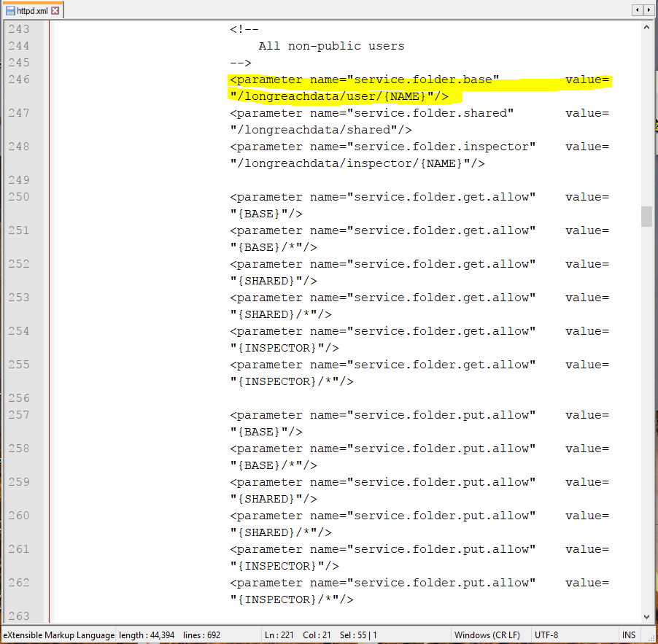Screen dimensions: 658x644
Task: Click the left tab-scroll arrow icon
Action: [x=636, y=9]
